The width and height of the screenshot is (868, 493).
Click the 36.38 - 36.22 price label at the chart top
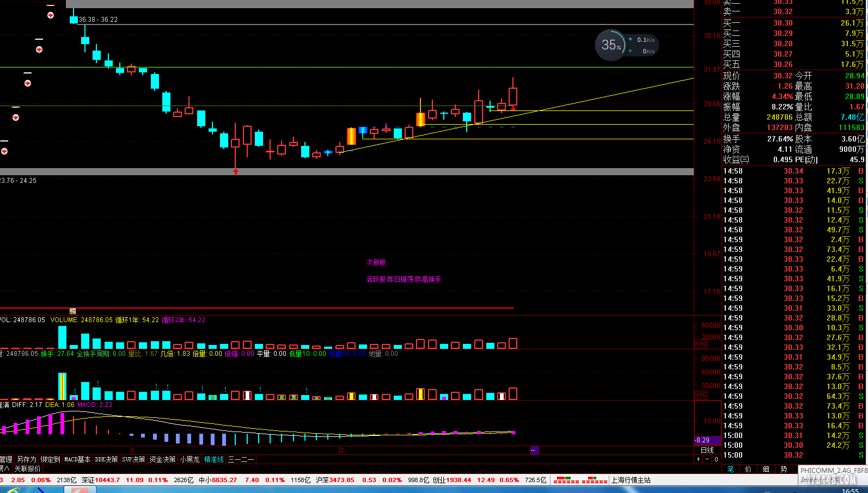click(x=98, y=20)
